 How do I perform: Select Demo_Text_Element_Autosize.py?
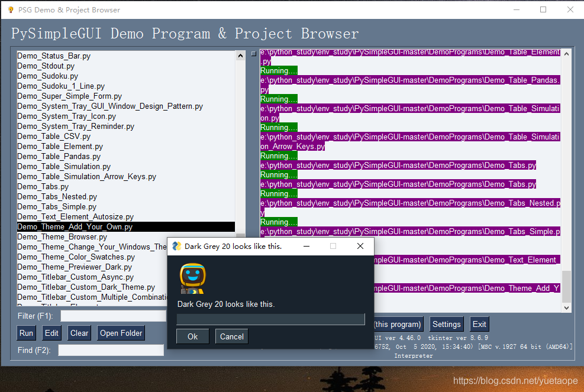pyautogui.click(x=126, y=216)
